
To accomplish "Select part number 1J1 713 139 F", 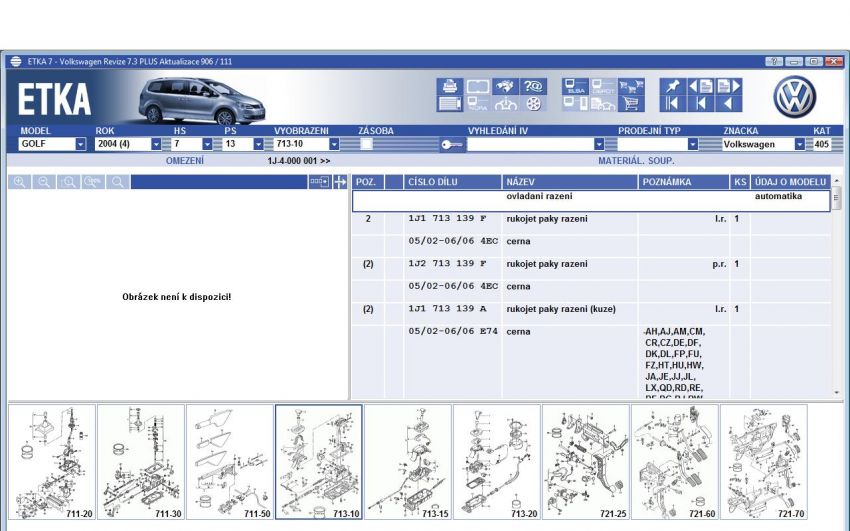I will pos(447,219).
